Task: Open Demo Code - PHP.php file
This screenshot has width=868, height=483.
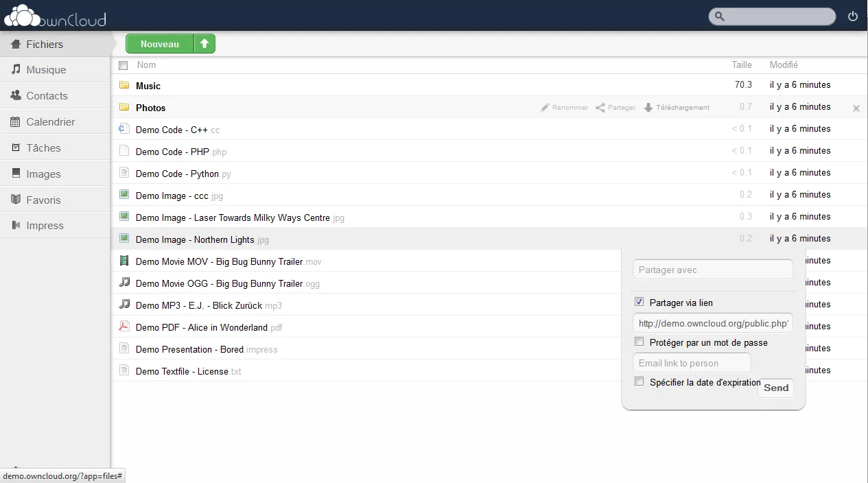Action: pos(181,152)
